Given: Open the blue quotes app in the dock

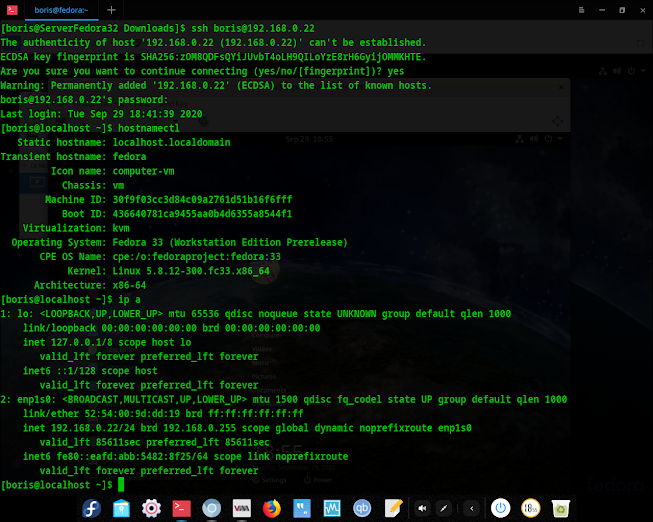Looking at the screenshot, I should click(302, 508).
